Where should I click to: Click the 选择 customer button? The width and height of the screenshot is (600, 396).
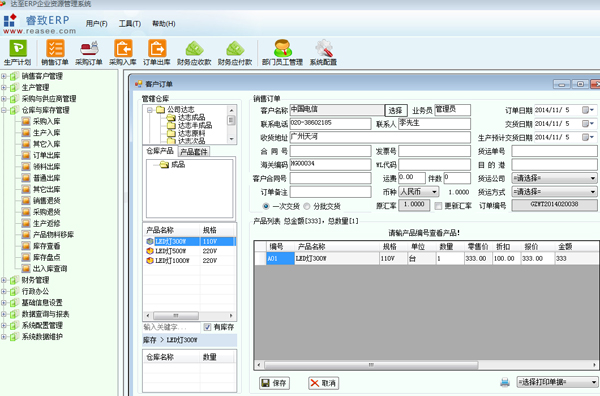point(396,111)
